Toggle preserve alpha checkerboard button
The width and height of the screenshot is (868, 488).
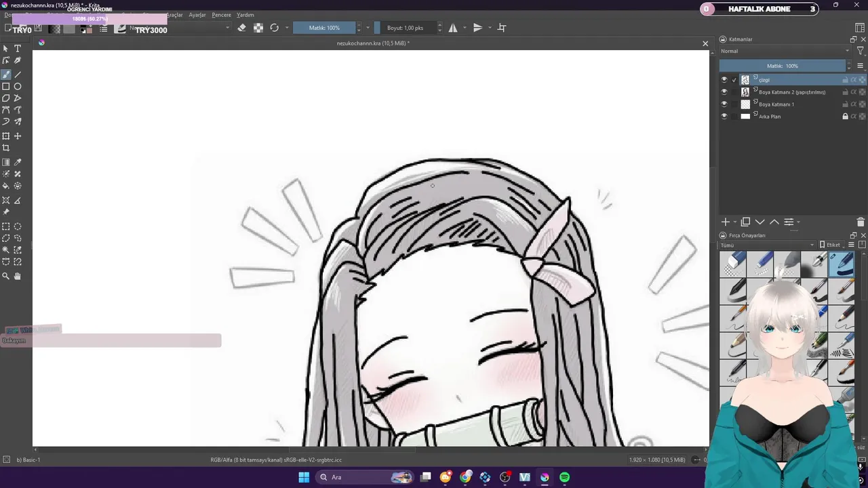pyautogui.click(x=258, y=28)
